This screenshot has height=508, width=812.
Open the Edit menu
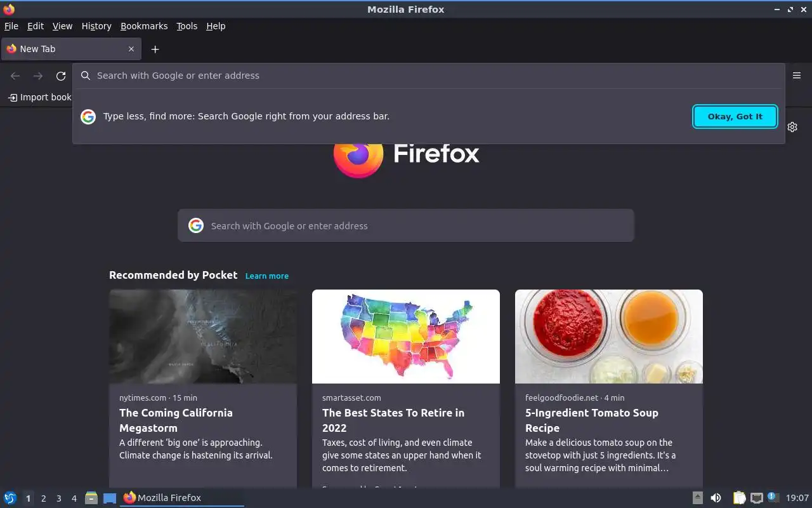coord(36,26)
